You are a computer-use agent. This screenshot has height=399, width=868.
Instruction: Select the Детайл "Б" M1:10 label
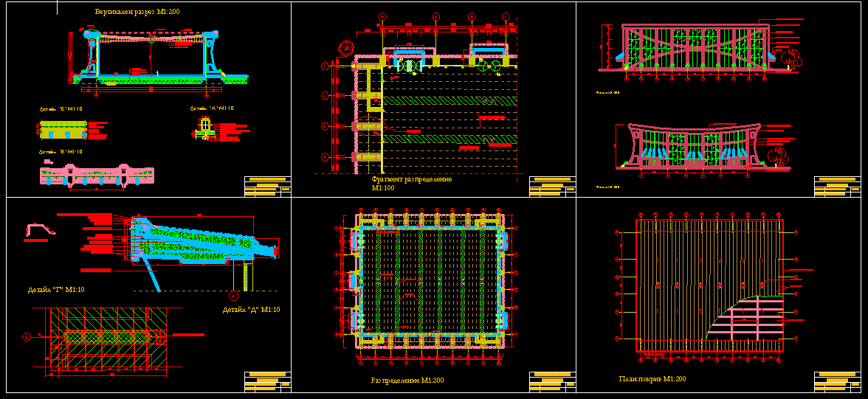tap(61, 108)
